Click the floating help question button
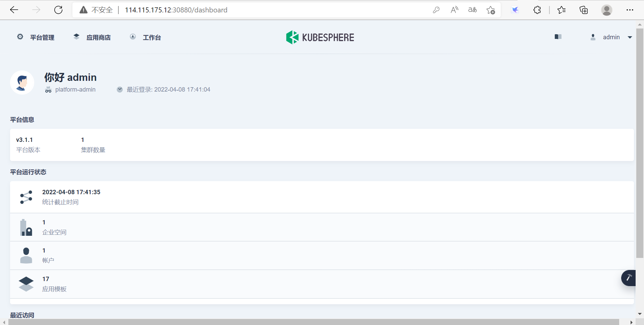The height and width of the screenshot is (325, 644). coord(629,278)
